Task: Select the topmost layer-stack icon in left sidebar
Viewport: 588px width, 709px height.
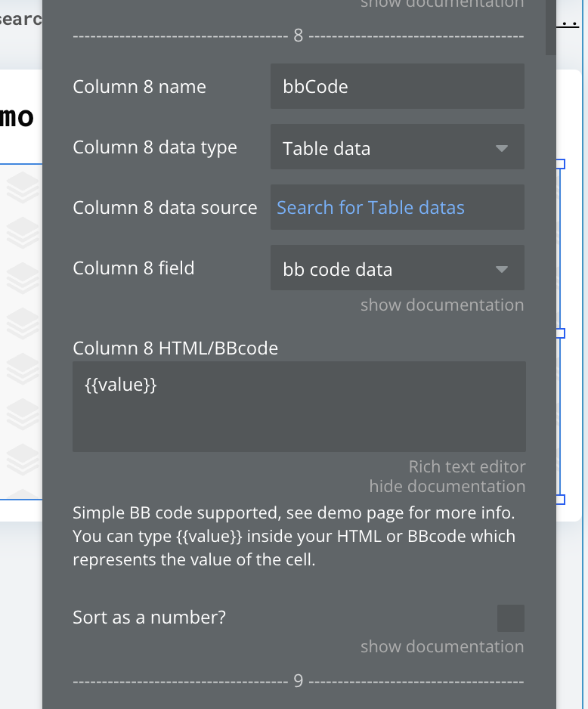Action: click(x=23, y=189)
